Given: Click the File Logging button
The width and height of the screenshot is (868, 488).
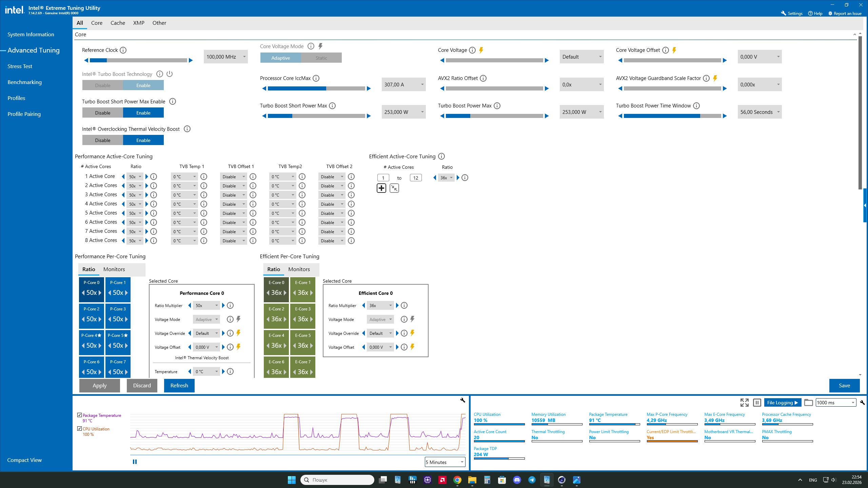Looking at the screenshot, I should tap(782, 403).
